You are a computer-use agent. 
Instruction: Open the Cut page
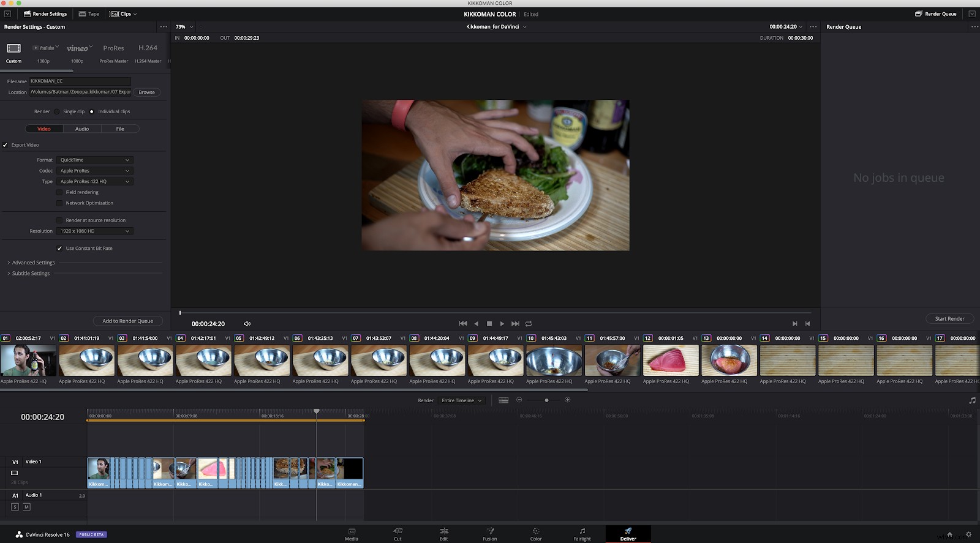[x=398, y=534]
